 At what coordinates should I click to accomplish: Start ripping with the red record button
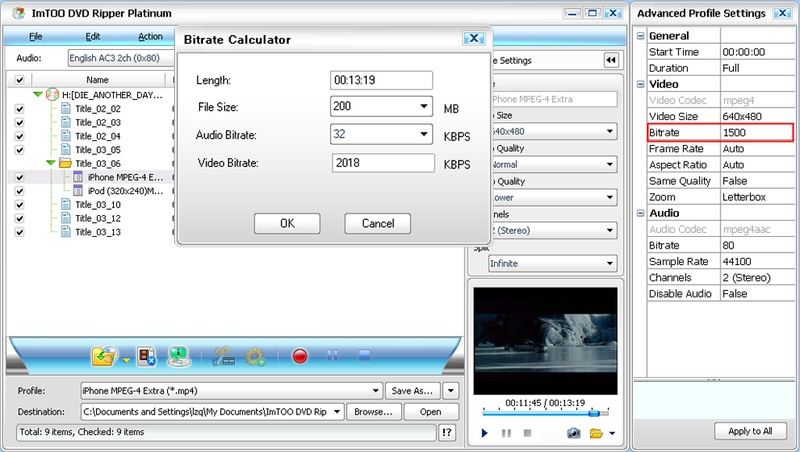point(300,356)
